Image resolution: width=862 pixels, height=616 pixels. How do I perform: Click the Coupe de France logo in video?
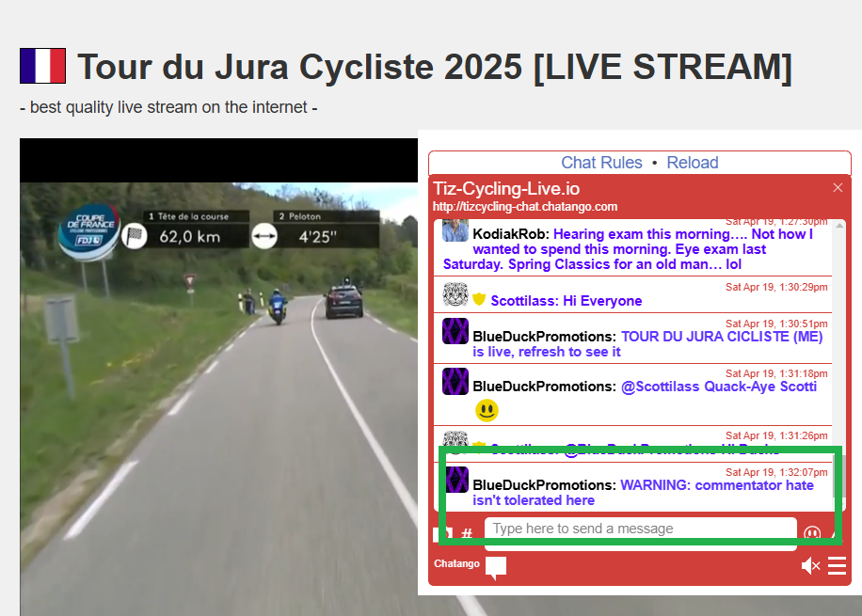tap(89, 230)
